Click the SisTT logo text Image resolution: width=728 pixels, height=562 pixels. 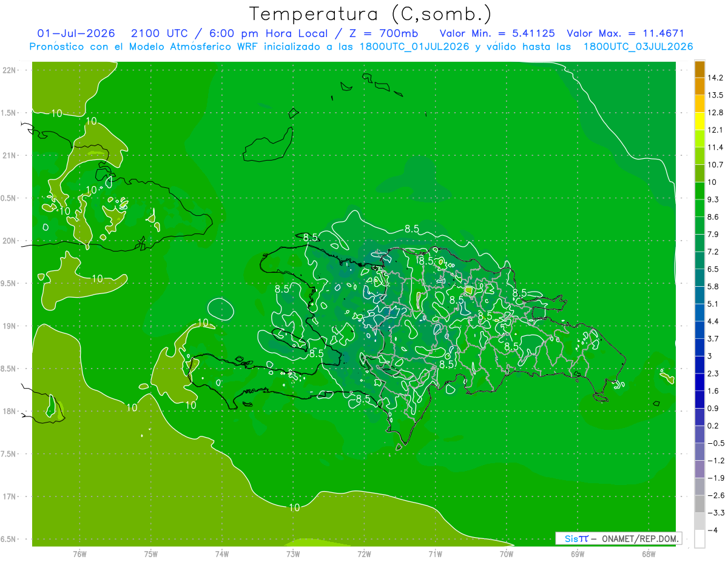coord(576,538)
